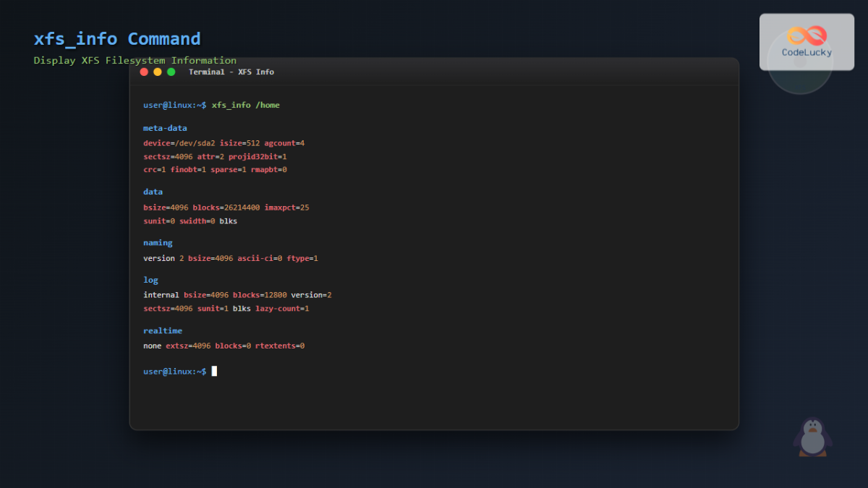868x488 pixels.
Task: Click the green zoom dot
Action: (x=171, y=72)
